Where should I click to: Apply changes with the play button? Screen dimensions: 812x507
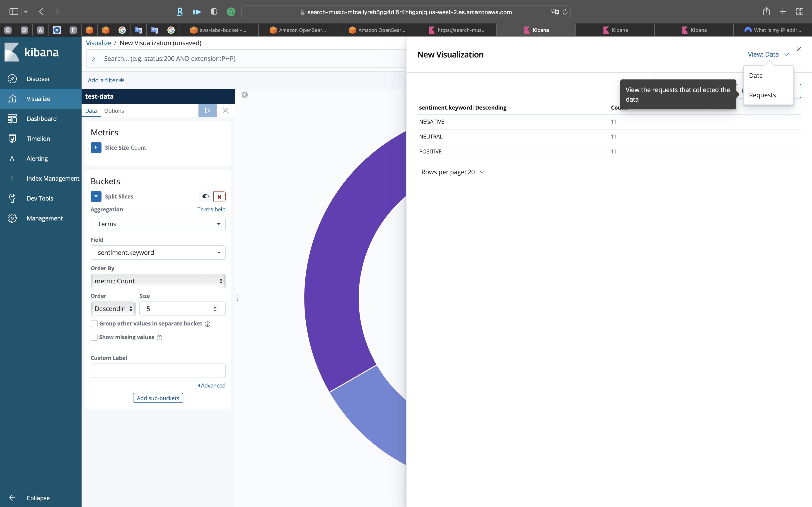(x=207, y=110)
